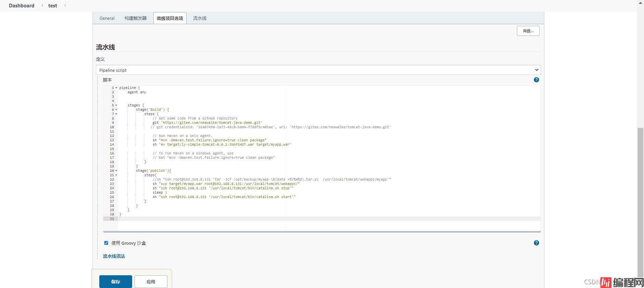Click the mvn clean package command line 13
644x288 pixels.
coord(210,140)
